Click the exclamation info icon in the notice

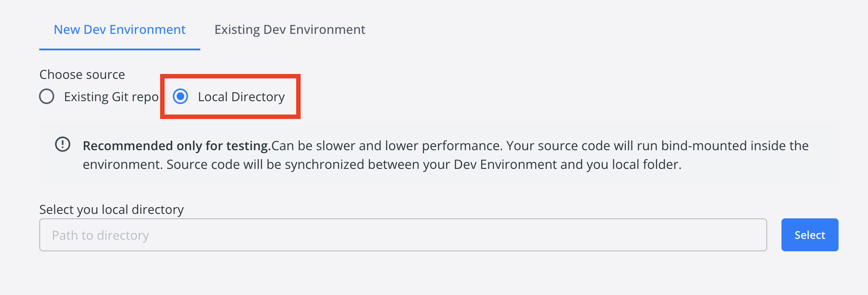(x=62, y=144)
